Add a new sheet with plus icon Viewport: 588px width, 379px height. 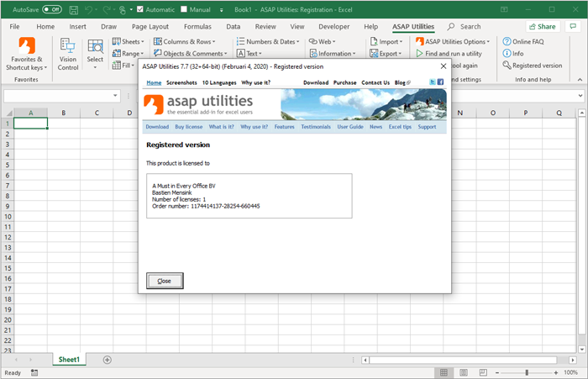(x=108, y=360)
